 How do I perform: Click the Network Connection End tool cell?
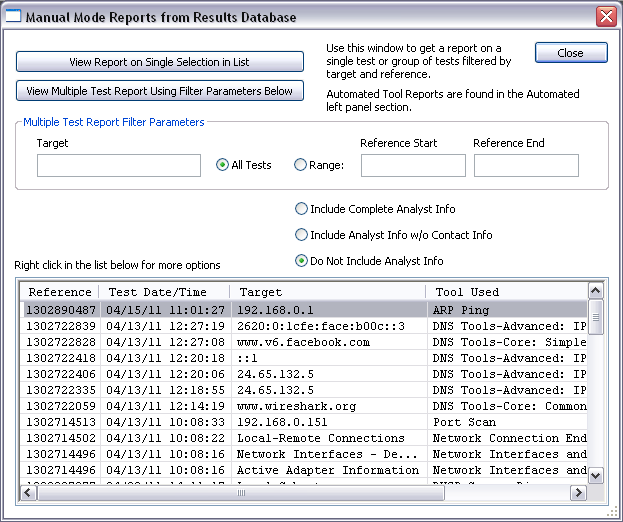coord(509,438)
